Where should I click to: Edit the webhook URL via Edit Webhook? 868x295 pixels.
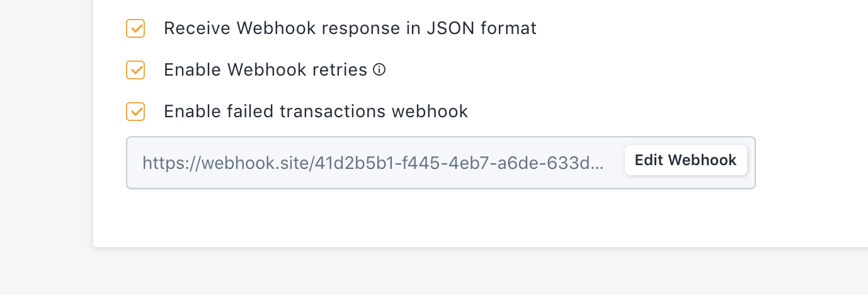[685, 160]
